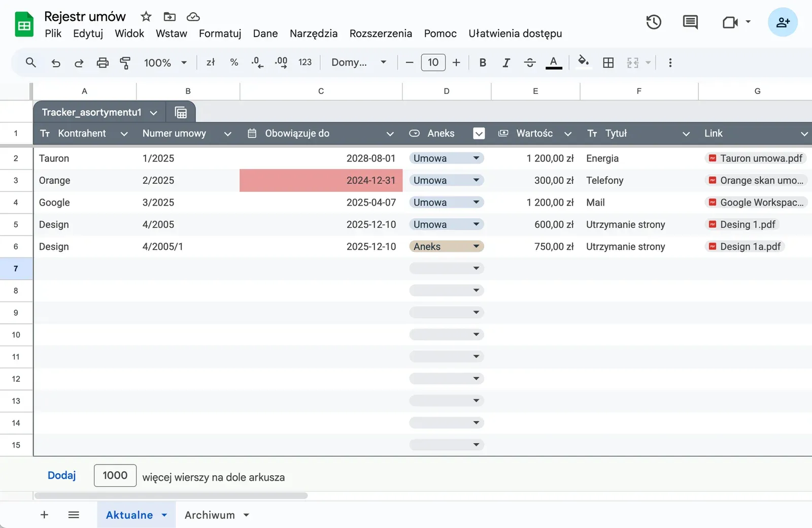Image resolution: width=812 pixels, height=528 pixels.
Task: Open table view options icon
Action: 181,112
